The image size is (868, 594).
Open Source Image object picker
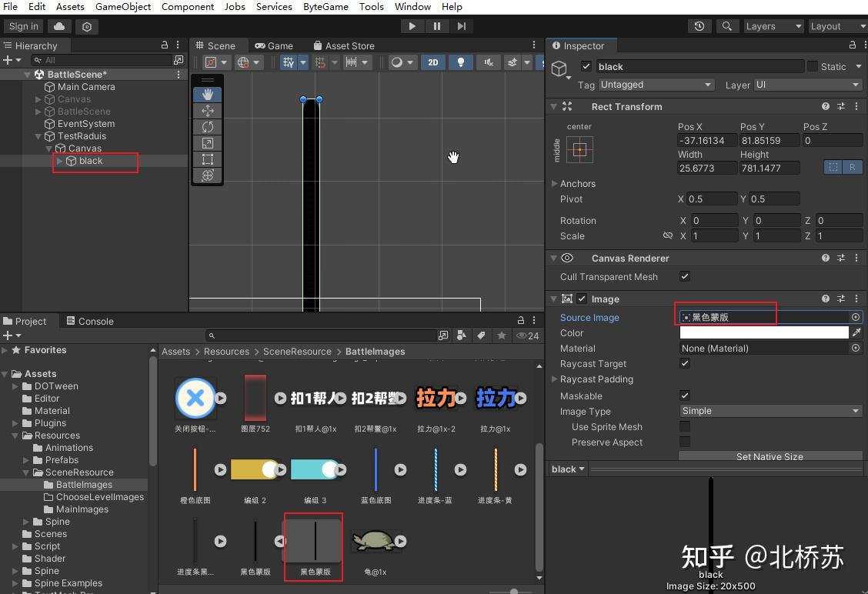coord(856,317)
